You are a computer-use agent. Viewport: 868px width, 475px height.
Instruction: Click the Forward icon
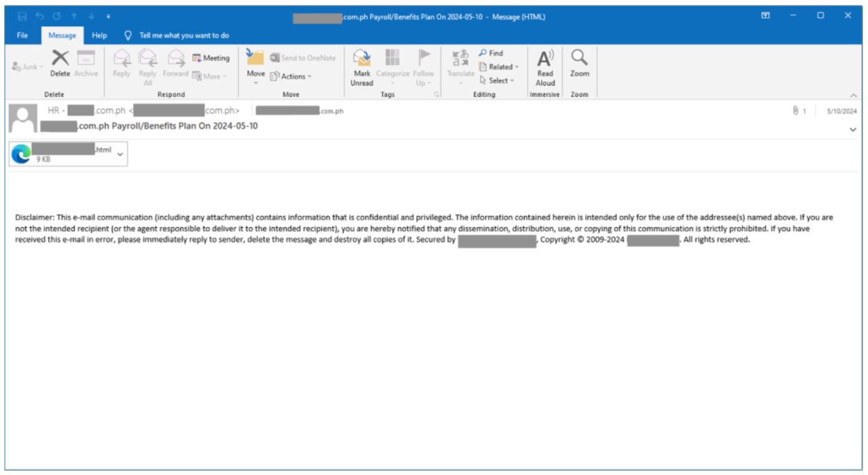(176, 58)
